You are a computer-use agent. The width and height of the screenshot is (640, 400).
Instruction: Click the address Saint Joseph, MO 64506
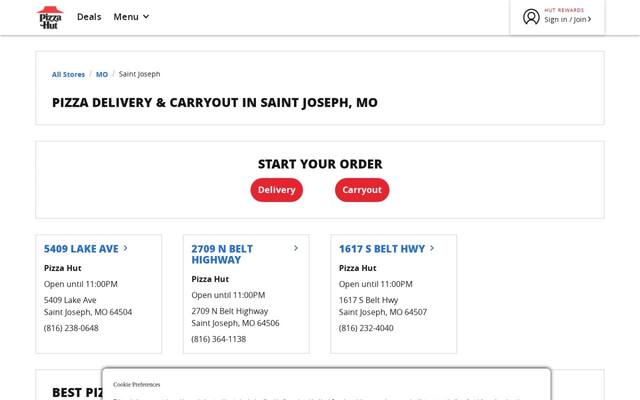point(235,323)
